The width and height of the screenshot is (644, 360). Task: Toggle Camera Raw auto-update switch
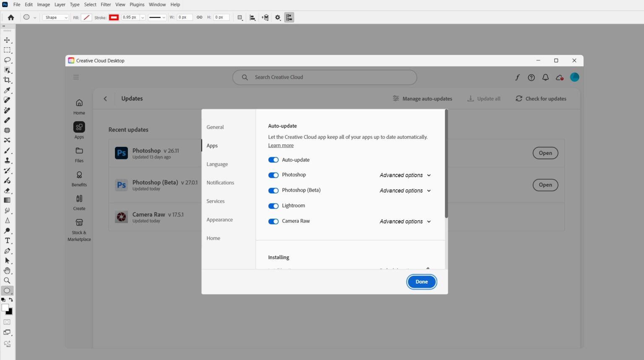[x=273, y=222]
